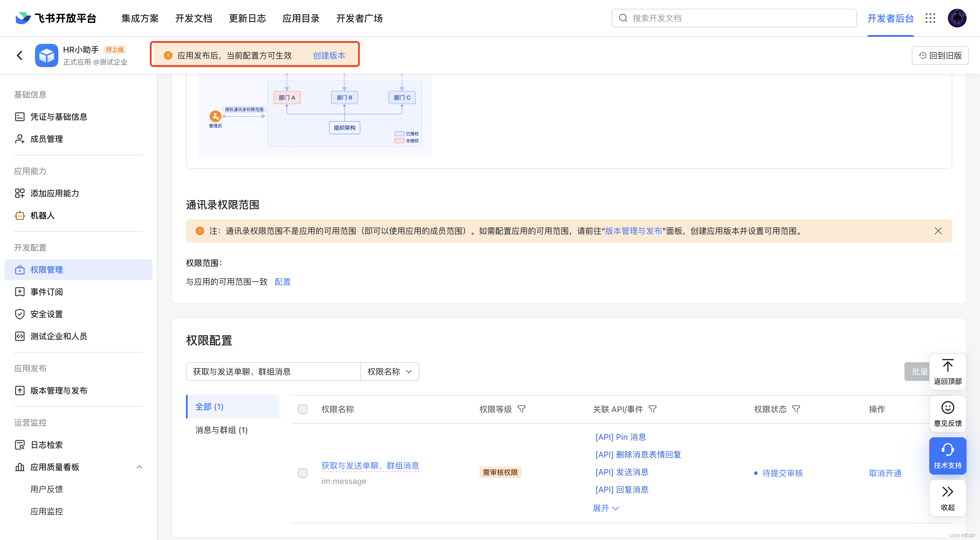Image resolution: width=980 pixels, height=540 pixels.
Task: Open the 权限名称 dropdown
Action: [390, 371]
